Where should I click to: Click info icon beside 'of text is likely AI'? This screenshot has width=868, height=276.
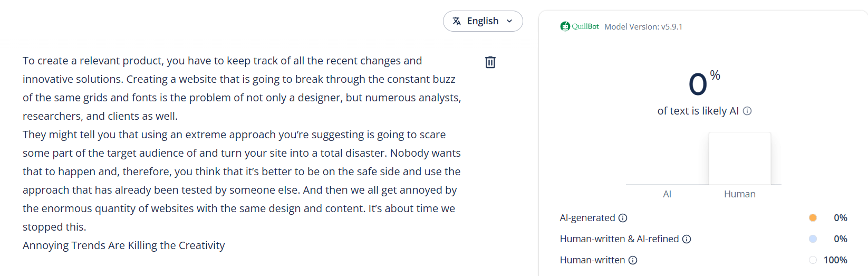[747, 111]
